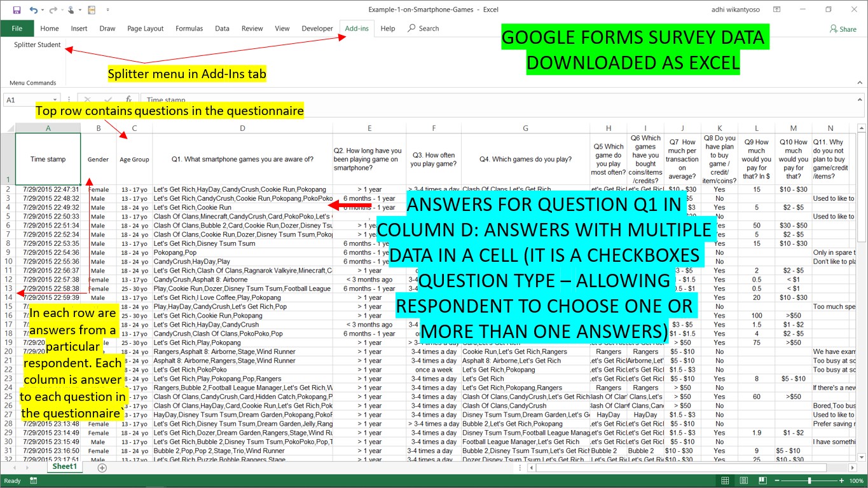
Task: Switch to the Page Layout tab
Action: pyautogui.click(x=145, y=29)
